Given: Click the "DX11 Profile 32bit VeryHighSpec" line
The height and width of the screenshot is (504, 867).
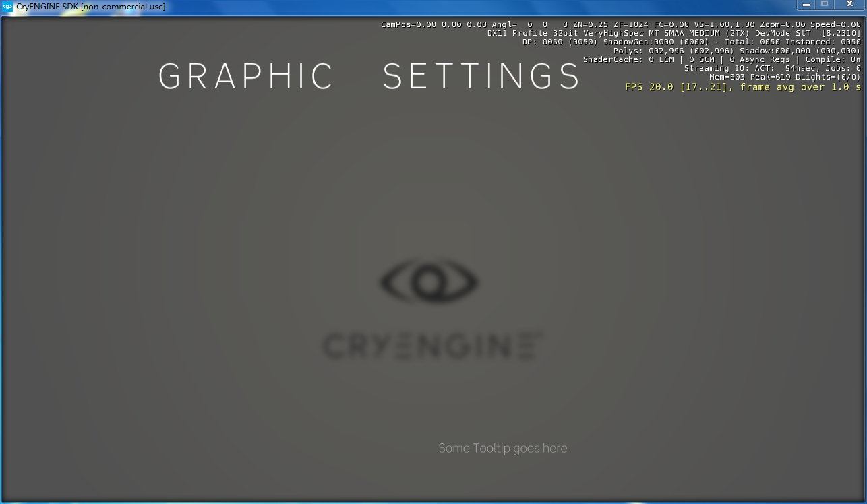Looking at the screenshot, I should point(674,33).
